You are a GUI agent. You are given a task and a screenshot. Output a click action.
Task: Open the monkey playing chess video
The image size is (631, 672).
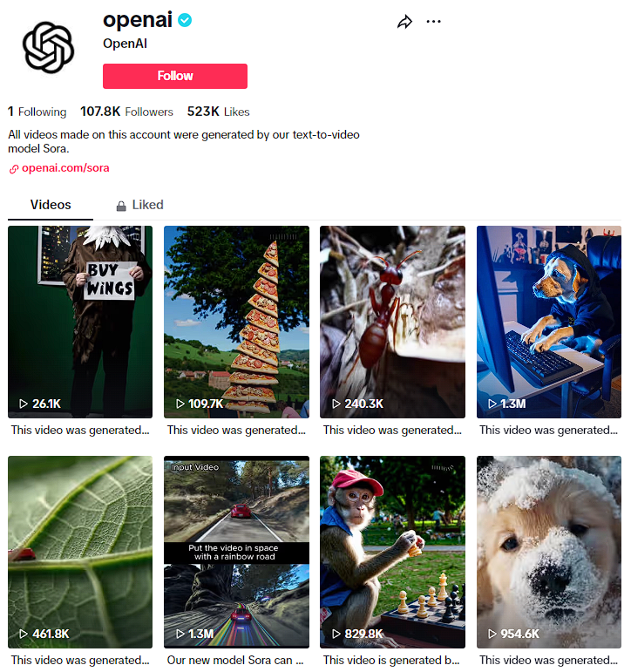392,552
